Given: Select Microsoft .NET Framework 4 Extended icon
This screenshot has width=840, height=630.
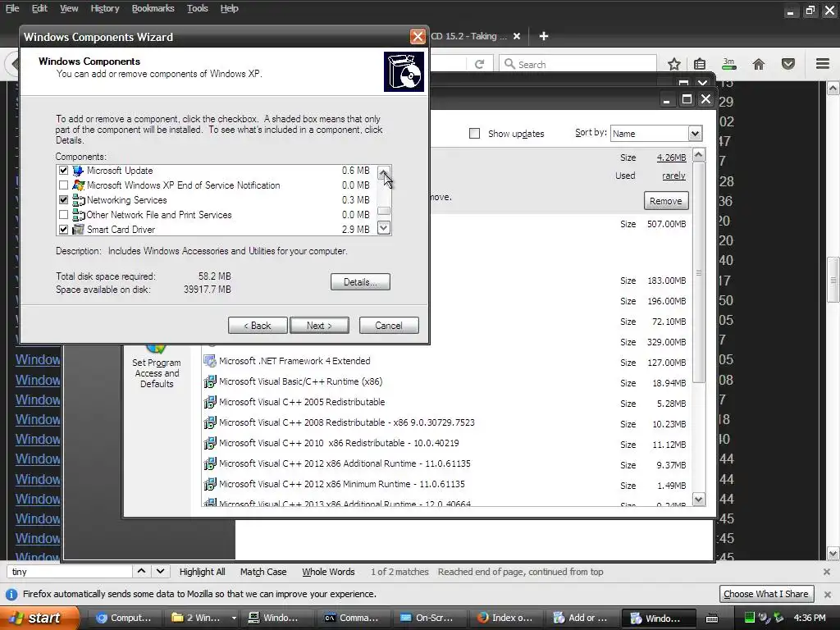Looking at the screenshot, I should pyautogui.click(x=210, y=361).
